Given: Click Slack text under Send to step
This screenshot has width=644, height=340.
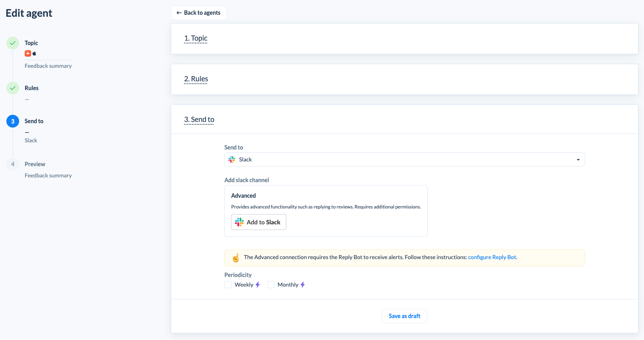Looking at the screenshot, I should [31, 140].
